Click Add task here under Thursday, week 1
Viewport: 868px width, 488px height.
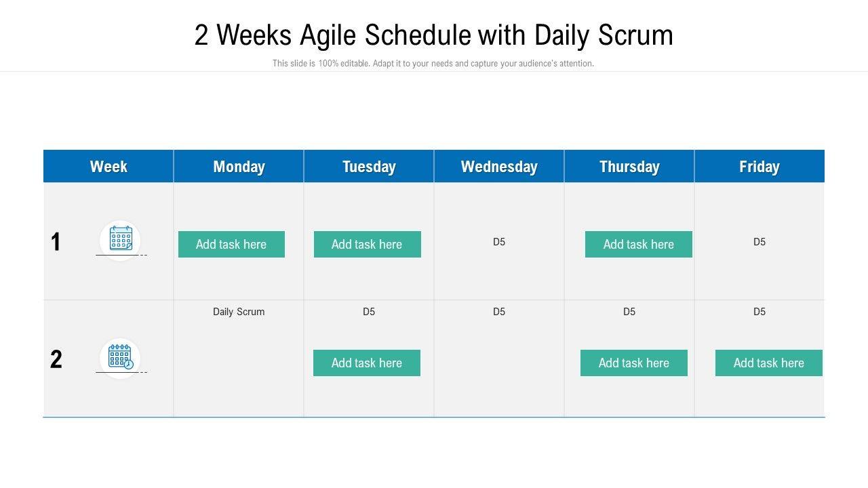point(638,245)
